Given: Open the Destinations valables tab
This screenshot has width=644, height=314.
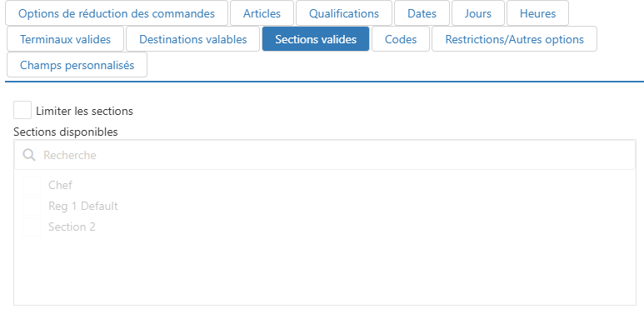Looking at the screenshot, I should click(x=192, y=39).
